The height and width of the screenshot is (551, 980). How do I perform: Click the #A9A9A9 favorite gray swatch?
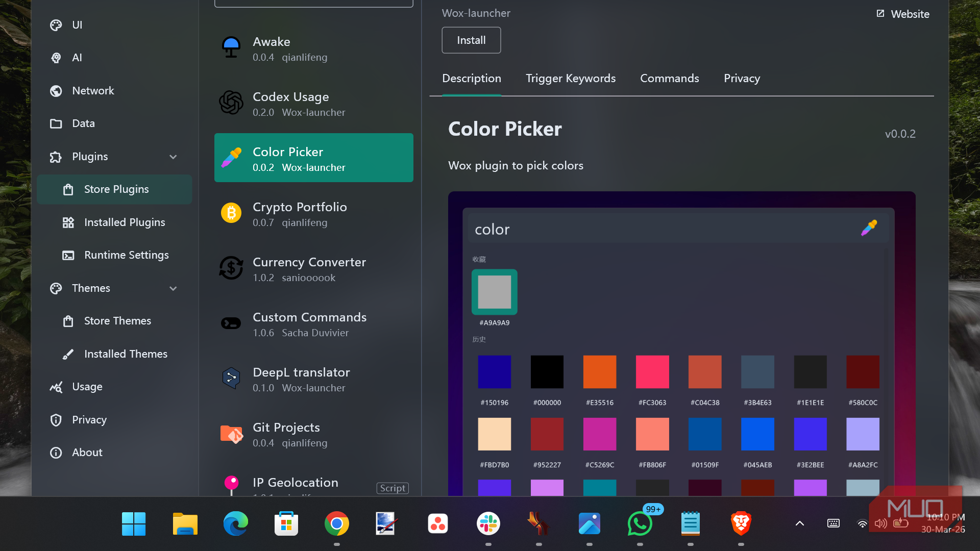(x=494, y=292)
